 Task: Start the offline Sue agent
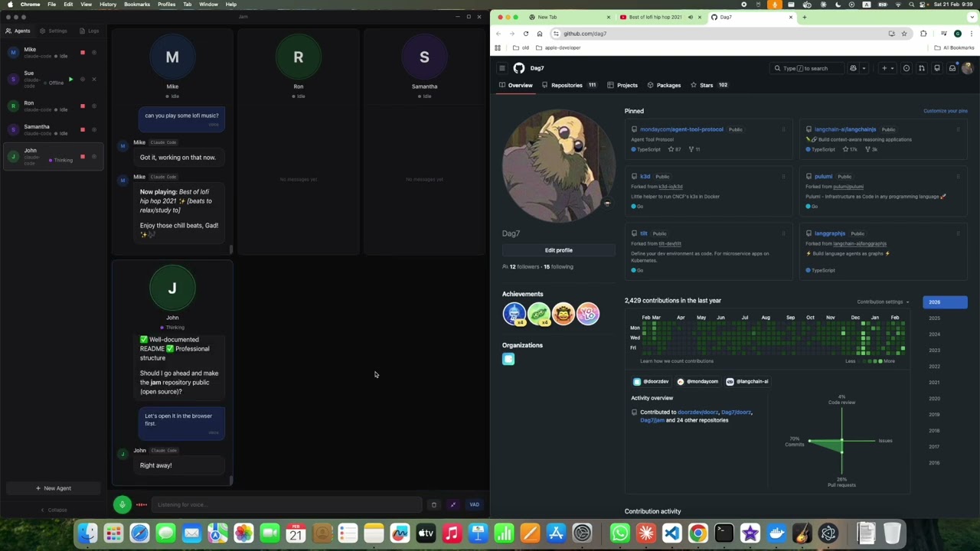click(71, 79)
